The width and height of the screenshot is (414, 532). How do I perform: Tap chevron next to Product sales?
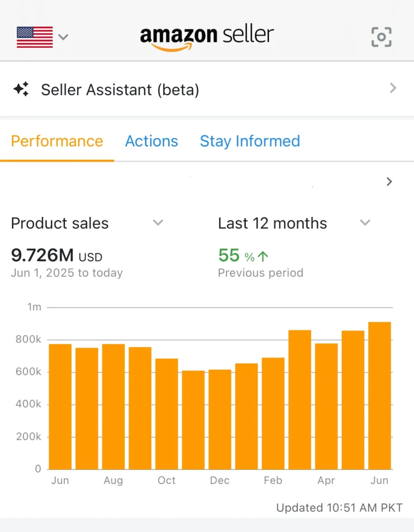[158, 223]
